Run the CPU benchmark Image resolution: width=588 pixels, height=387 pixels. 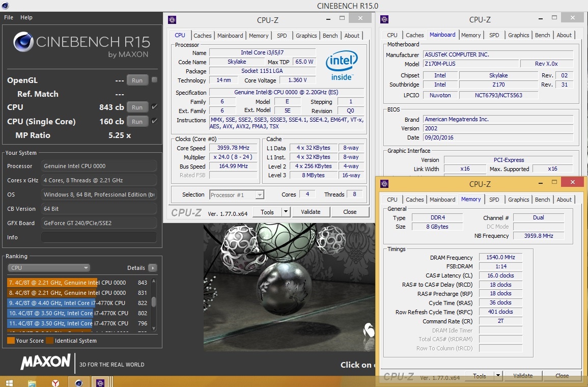pos(137,107)
